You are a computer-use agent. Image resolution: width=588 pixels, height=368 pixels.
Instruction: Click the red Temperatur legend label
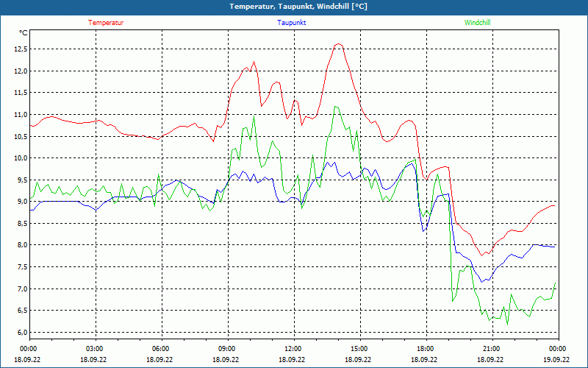[x=106, y=23]
